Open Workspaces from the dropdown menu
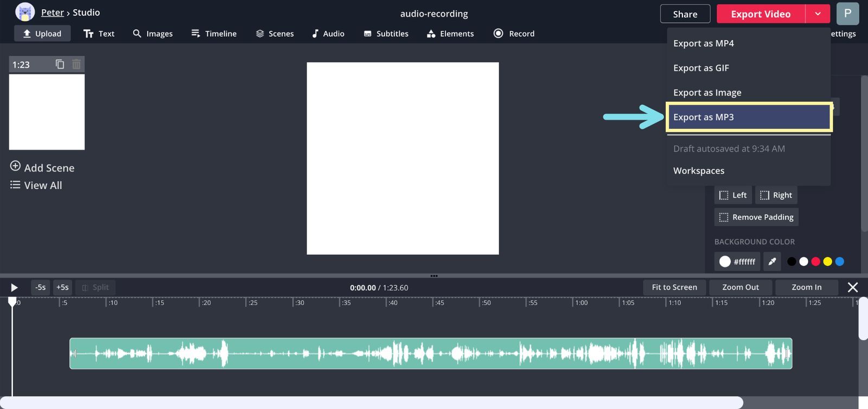 click(x=699, y=171)
